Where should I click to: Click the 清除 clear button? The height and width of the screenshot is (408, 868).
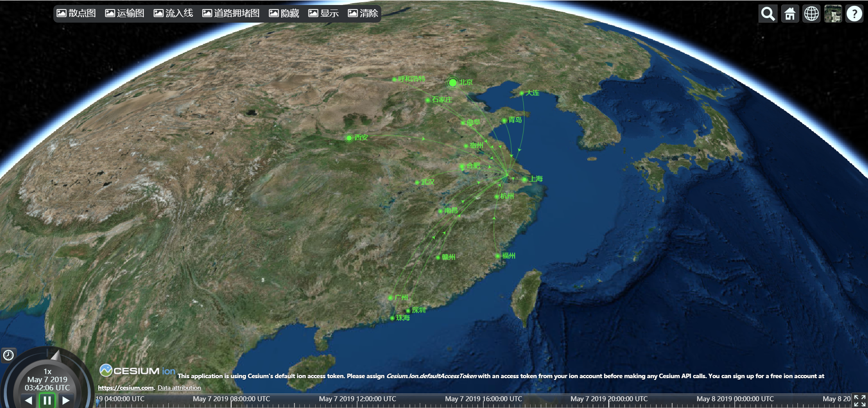(363, 13)
